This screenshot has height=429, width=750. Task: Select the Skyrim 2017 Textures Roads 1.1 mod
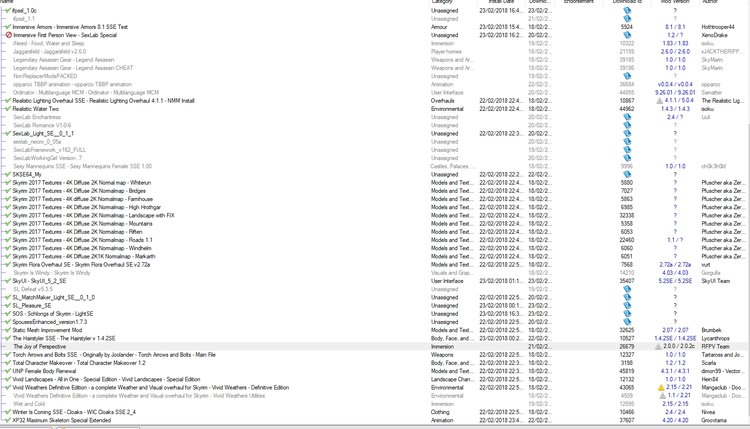82,240
